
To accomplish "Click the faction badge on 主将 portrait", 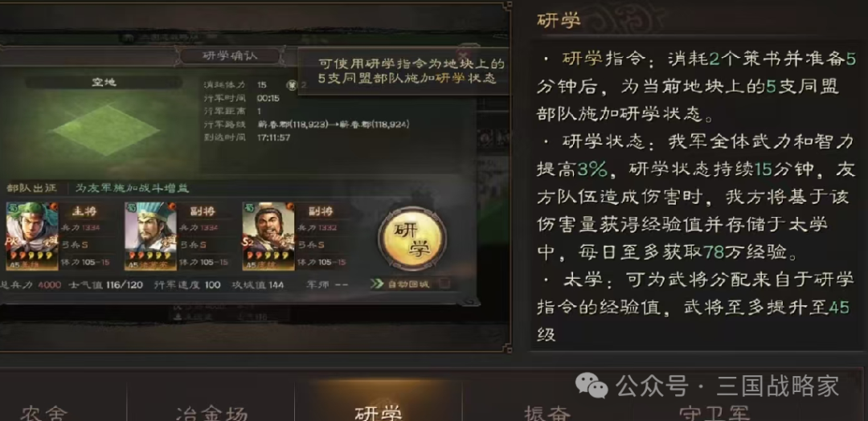I will tap(11, 207).
